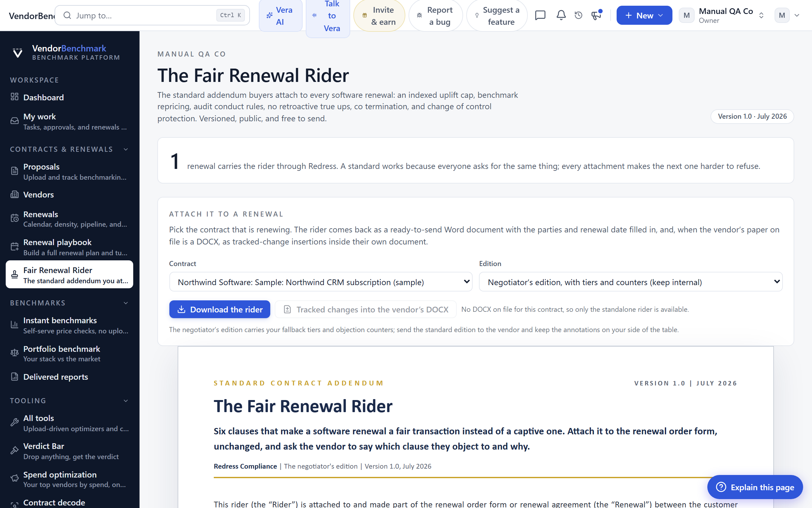Open My work in sidebar
Screen dimensions: 812x508
click(69, 121)
